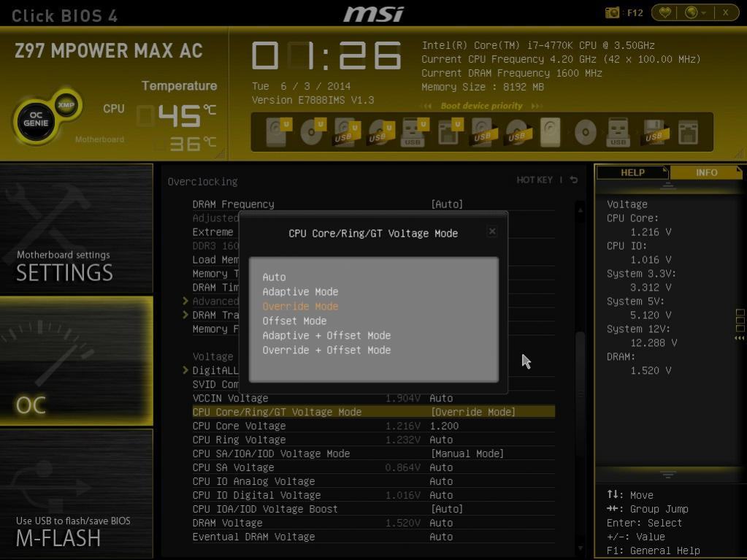Click the back arrow next to HOT KEY

[x=574, y=180]
